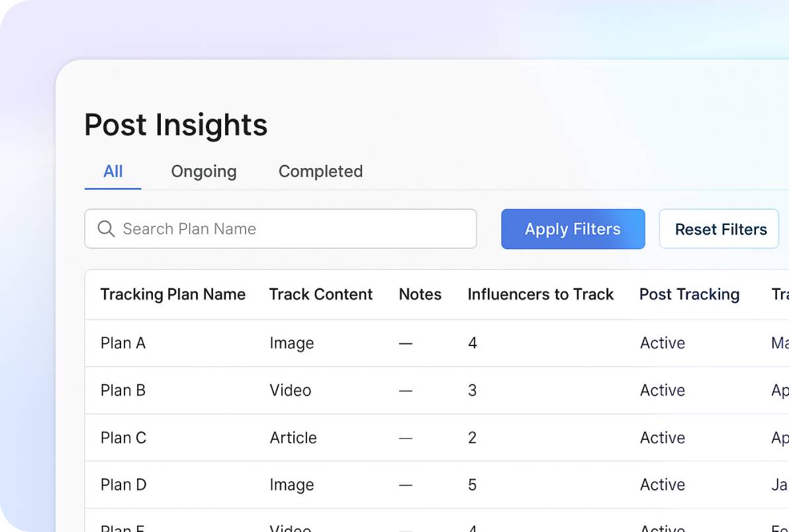The height and width of the screenshot is (532, 789).
Task: Select Plan B in the table
Action: 123,390
